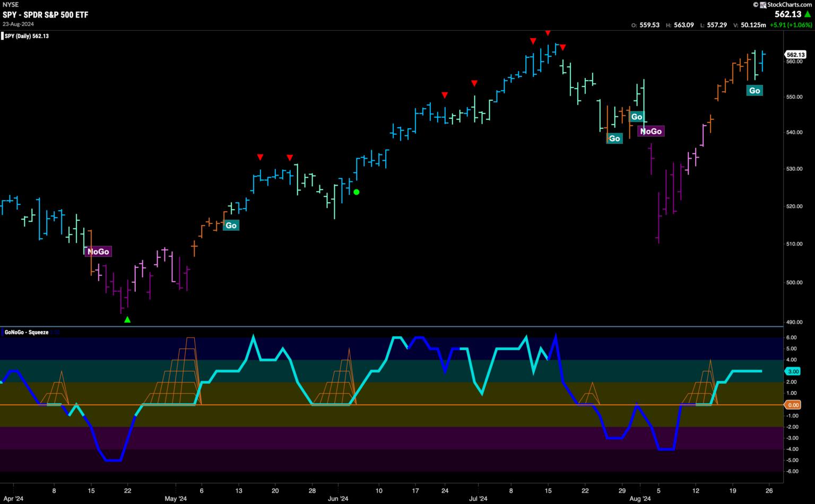The width and height of the screenshot is (815, 504).
Task: Click the 3.00 squeeze value tag
Action: click(x=793, y=371)
